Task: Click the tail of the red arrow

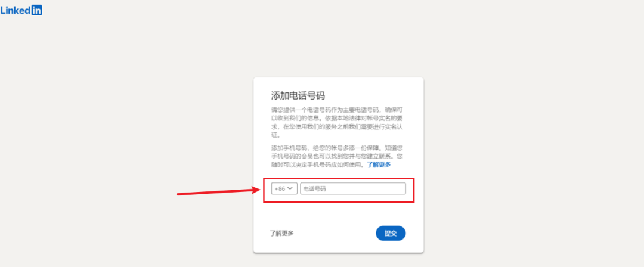Action: tap(179, 194)
